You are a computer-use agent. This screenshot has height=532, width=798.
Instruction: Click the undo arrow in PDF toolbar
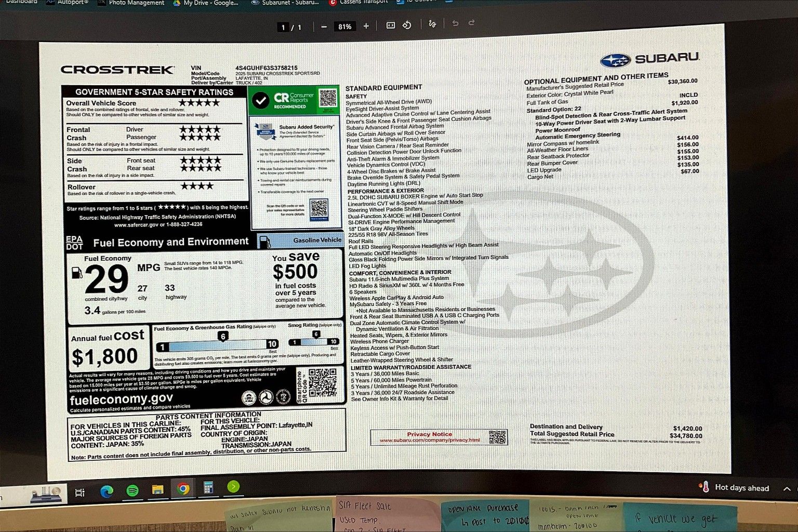(x=455, y=23)
